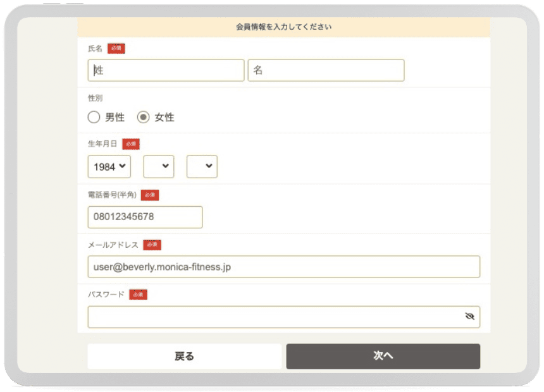Screen dimensions: 544x392
Task: Click the 戻る back button
Action: pyautogui.click(x=184, y=356)
